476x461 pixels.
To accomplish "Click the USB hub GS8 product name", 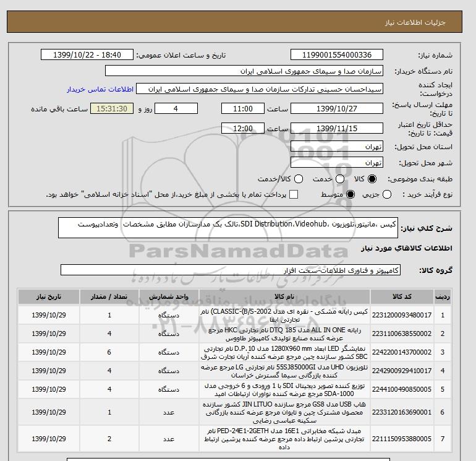I will click(x=284, y=412).
